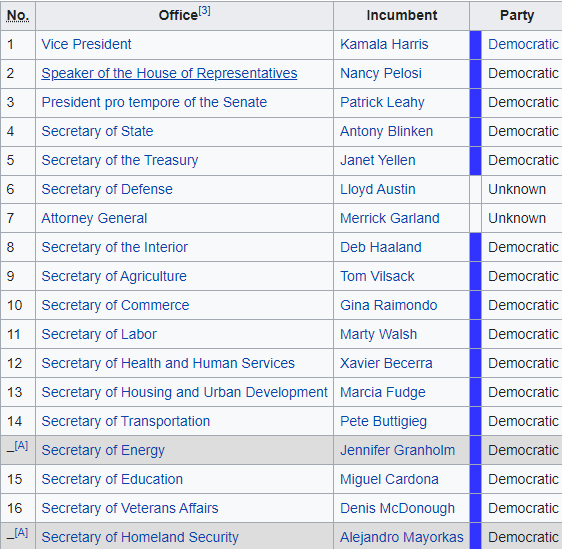Open the Vice President office link

[86, 44]
